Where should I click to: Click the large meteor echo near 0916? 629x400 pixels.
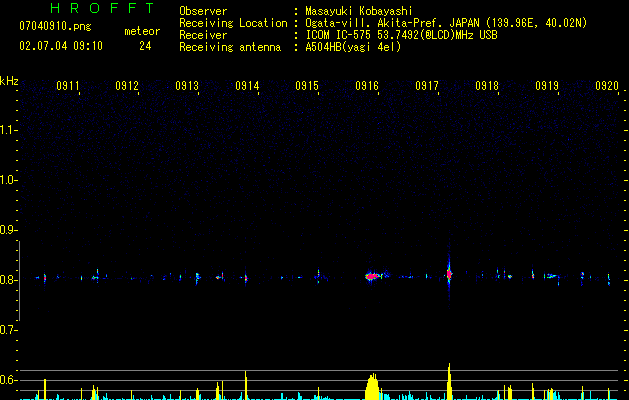click(x=373, y=276)
